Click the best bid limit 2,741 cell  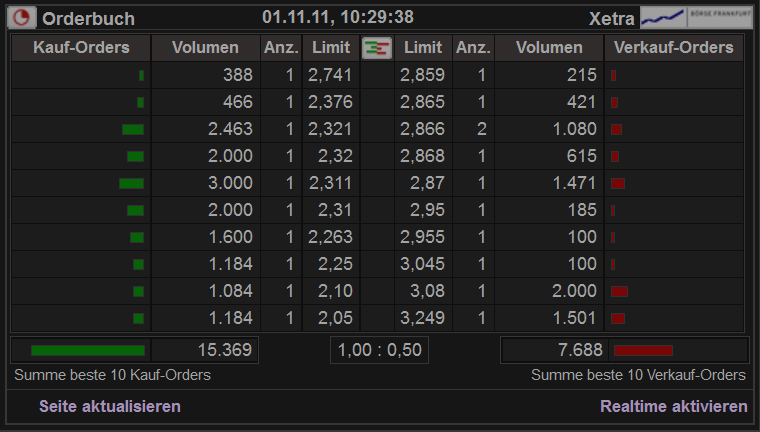(329, 75)
